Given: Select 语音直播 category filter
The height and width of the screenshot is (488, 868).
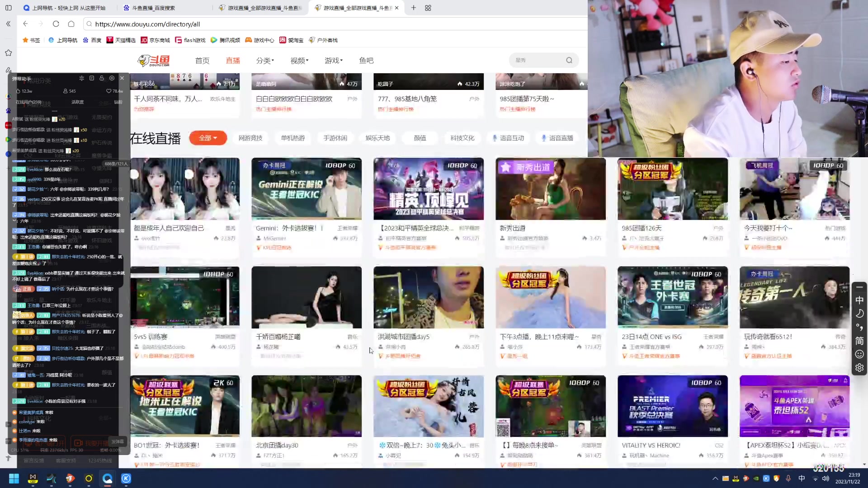Looking at the screenshot, I should tap(557, 138).
